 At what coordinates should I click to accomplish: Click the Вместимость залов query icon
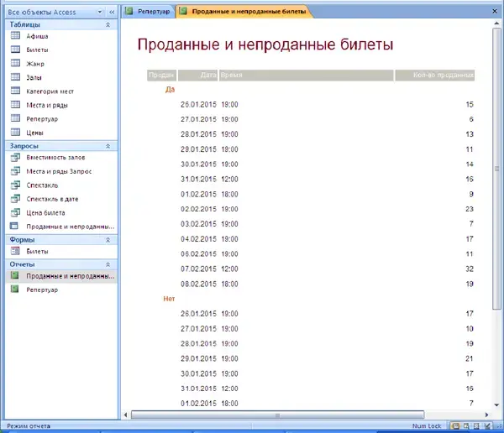(15, 158)
